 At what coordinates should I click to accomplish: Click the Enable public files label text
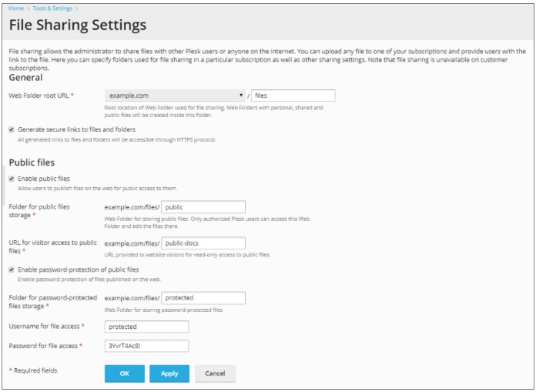click(44, 179)
